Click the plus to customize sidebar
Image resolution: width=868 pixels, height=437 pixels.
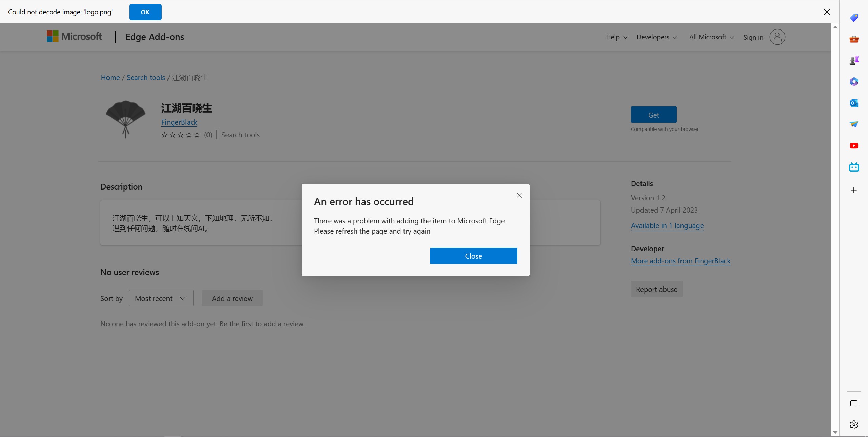(x=854, y=190)
